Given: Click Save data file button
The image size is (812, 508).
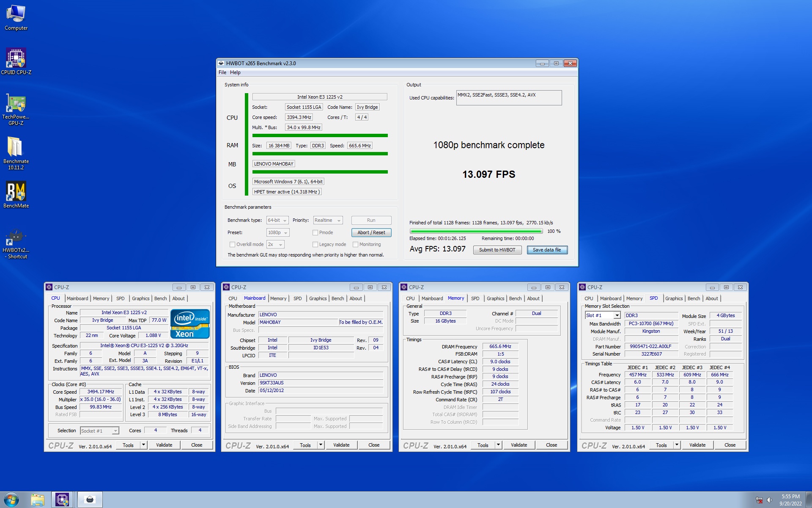Looking at the screenshot, I should pyautogui.click(x=547, y=250).
